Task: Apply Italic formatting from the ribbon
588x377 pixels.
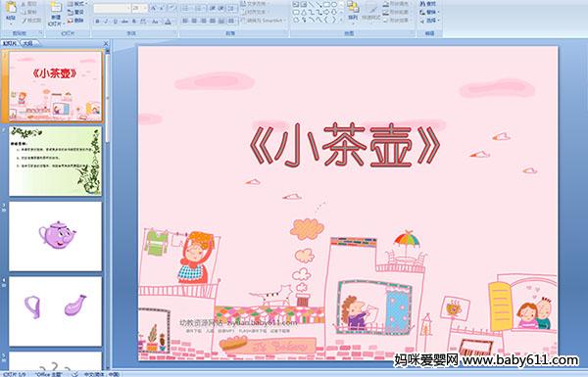Action: click(x=106, y=22)
